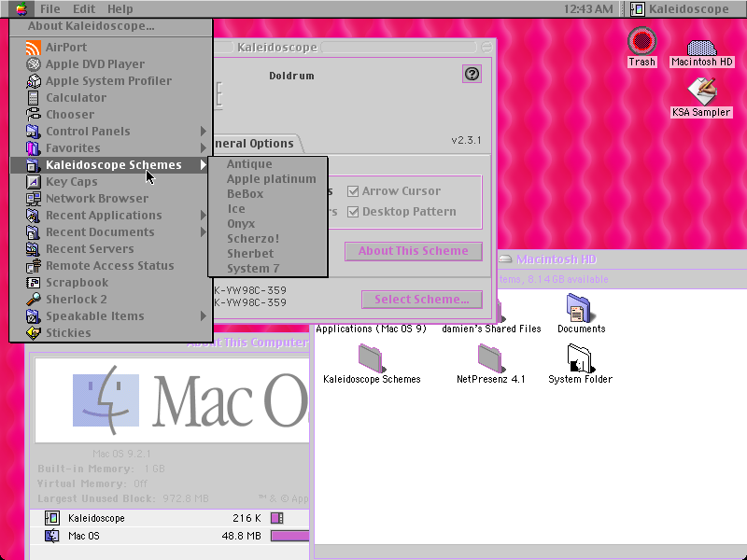
Task: Choose the Apple platinum scheme
Action: point(268,179)
